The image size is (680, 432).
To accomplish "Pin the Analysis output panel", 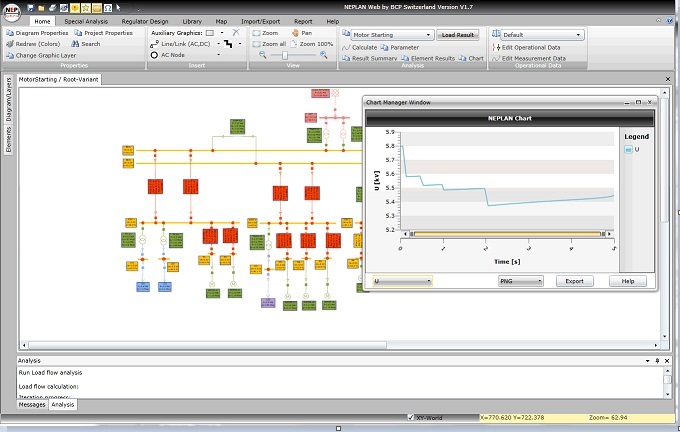I will point(657,361).
